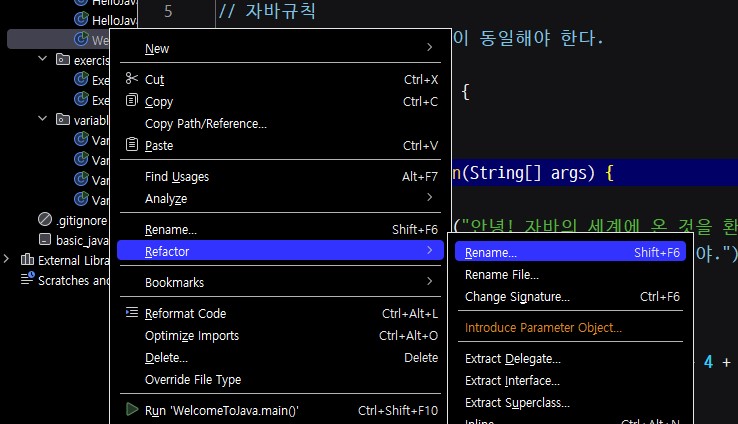Screen dimensions: 738x424
Task: Choose Delete... from context menu
Action: 281,358
